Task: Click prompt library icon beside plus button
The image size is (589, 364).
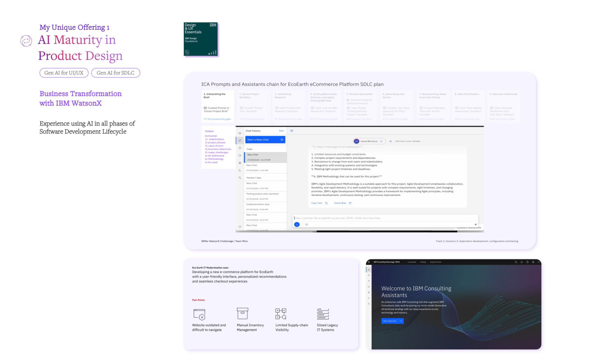Action: (306, 225)
